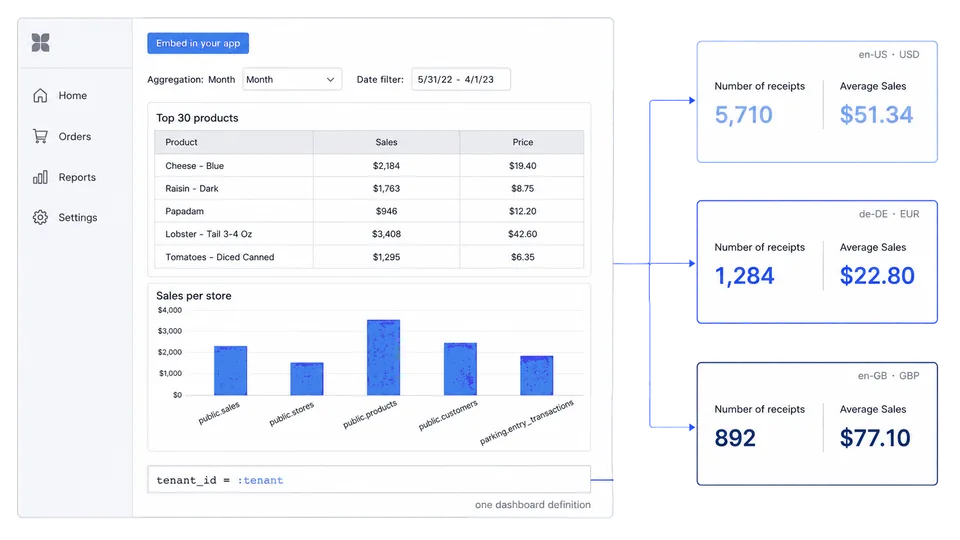Click the Reports bar chart icon

pyautogui.click(x=40, y=178)
